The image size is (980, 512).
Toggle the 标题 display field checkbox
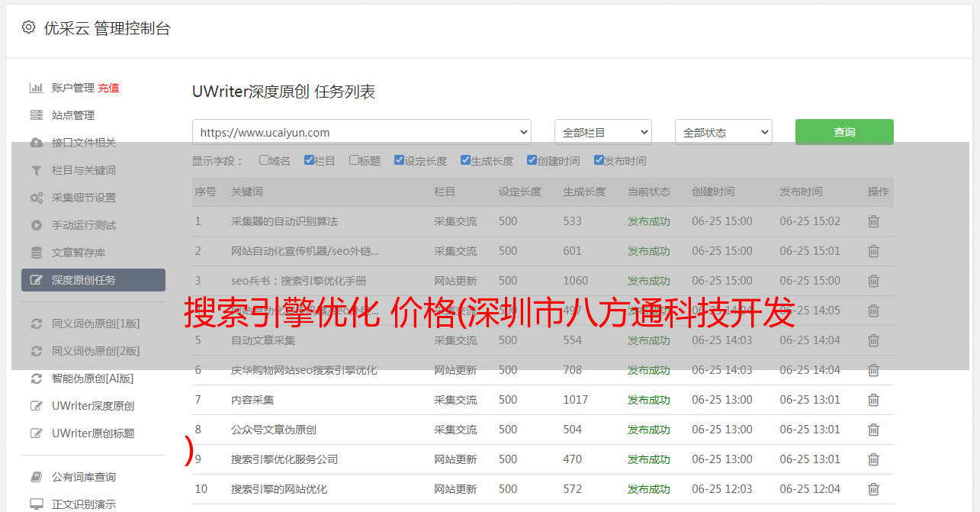coord(354,160)
